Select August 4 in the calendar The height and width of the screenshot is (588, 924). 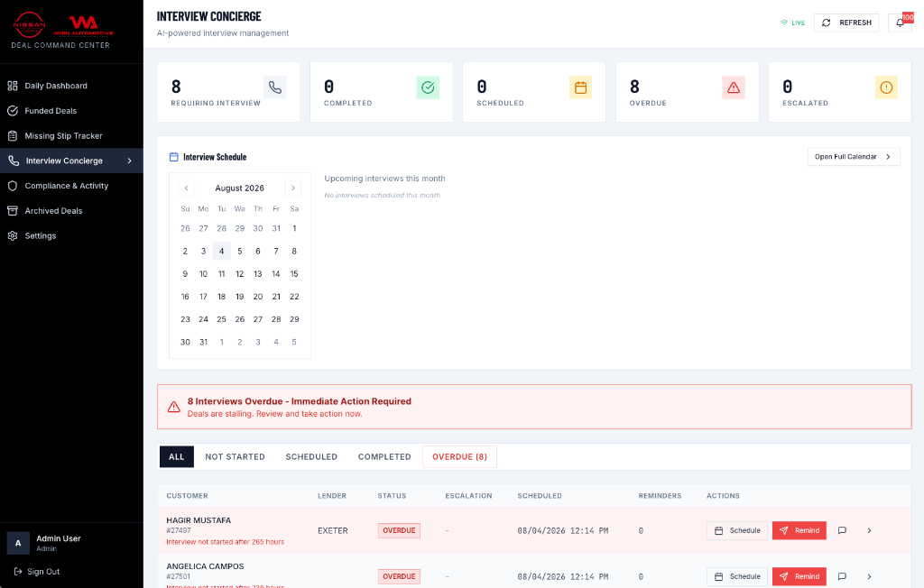pyautogui.click(x=222, y=251)
